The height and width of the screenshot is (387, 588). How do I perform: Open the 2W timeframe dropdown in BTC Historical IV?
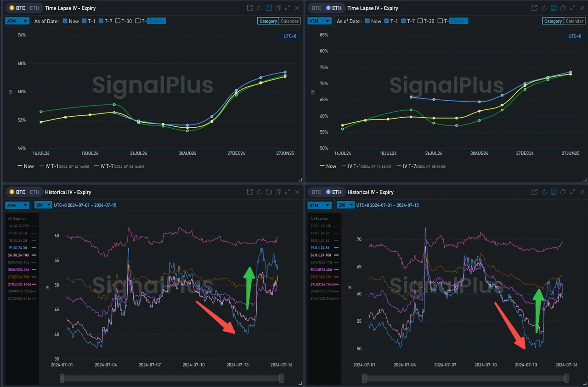click(x=43, y=205)
